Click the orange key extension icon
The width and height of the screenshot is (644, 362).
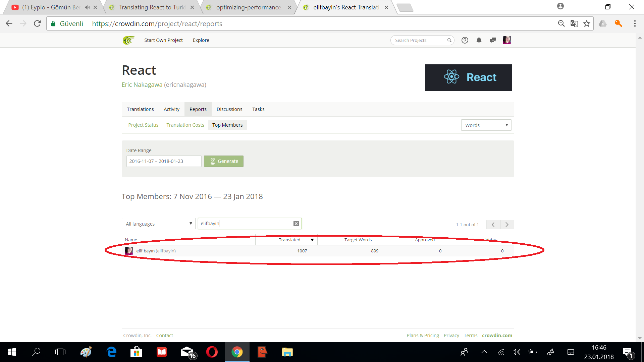click(619, 23)
